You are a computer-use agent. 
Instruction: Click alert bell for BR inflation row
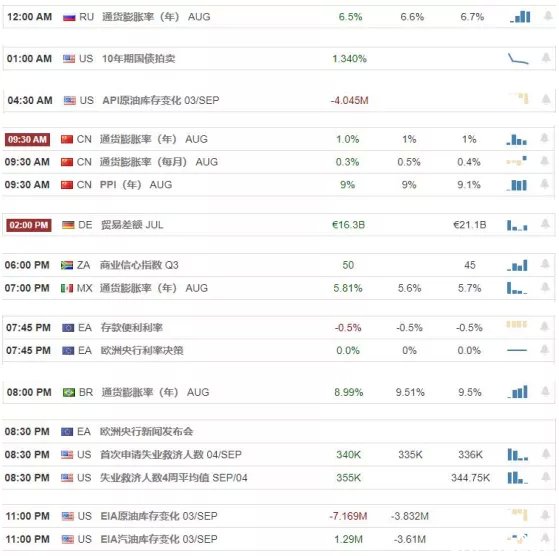(x=545, y=391)
